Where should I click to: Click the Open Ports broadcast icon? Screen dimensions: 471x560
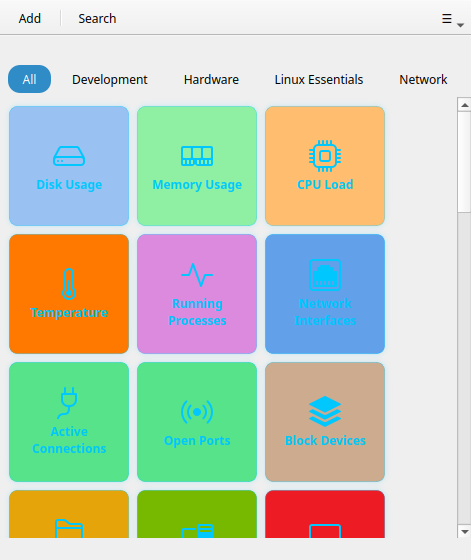pyautogui.click(x=197, y=412)
